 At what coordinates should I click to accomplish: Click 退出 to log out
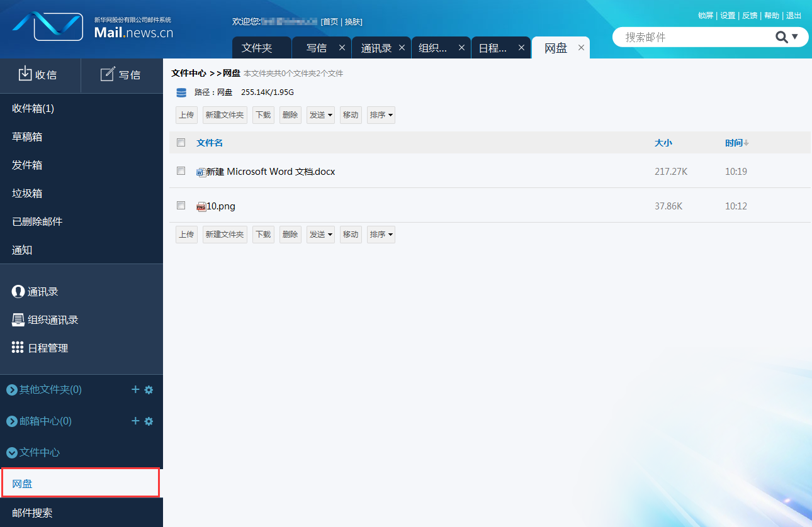pos(794,16)
